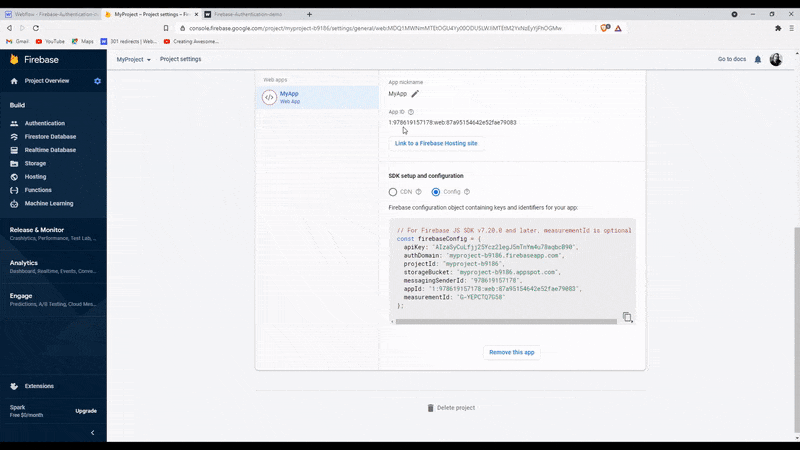
Task: Open Realtime Database section
Action: [x=50, y=150]
